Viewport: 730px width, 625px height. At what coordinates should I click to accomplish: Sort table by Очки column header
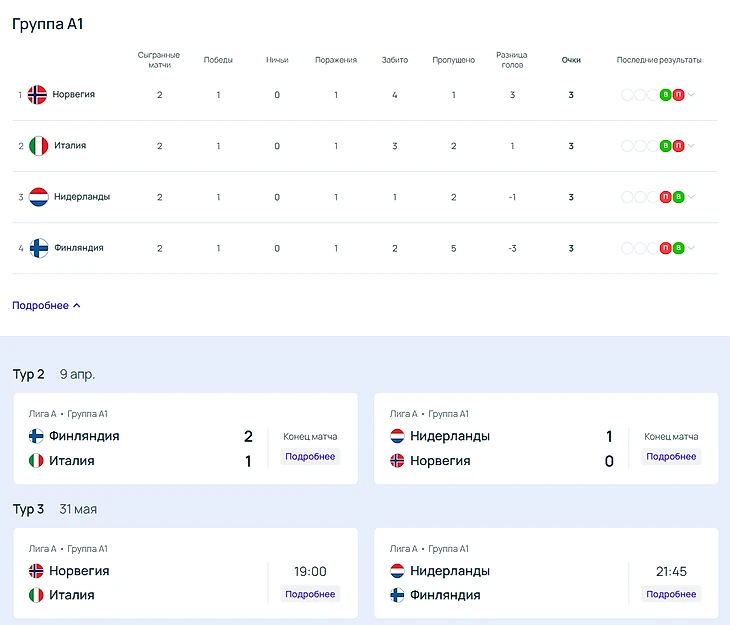tap(571, 60)
